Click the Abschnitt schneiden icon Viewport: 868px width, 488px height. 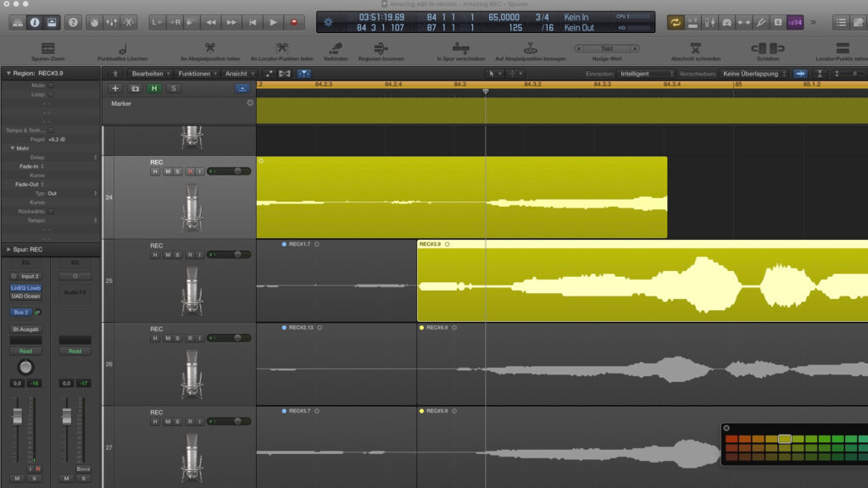(x=695, y=48)
